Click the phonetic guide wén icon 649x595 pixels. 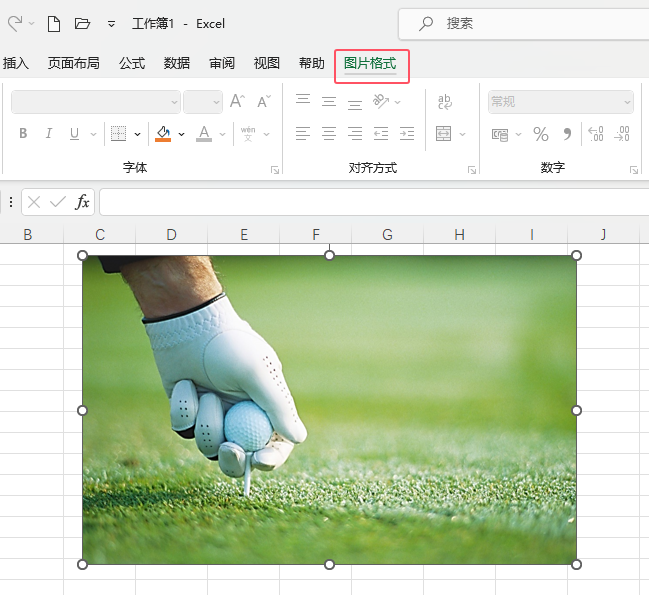(x=248, y=134)
